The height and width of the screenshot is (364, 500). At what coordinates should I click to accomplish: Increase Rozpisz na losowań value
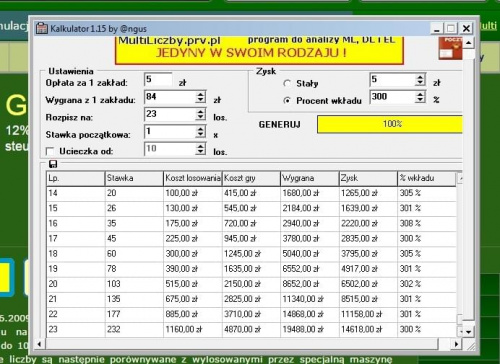(200, 112)
